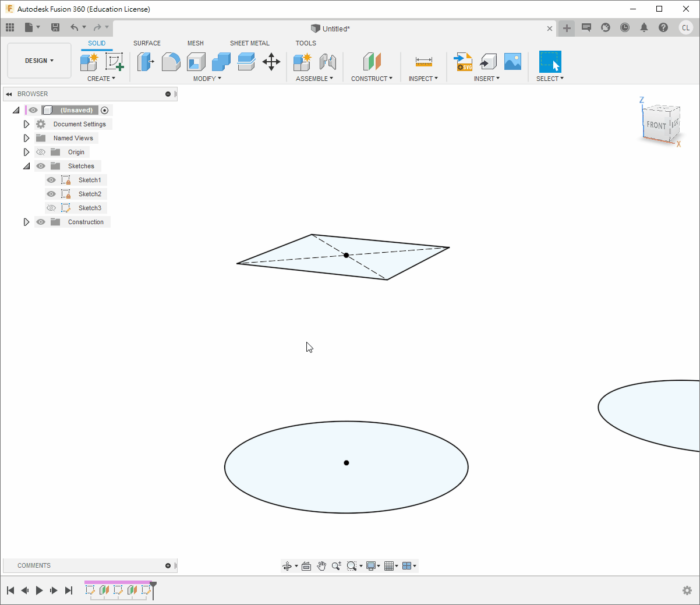Toggle visibility of the Origin folder
The width and height of the screenshot is (700, 605).
coord(41,152)
